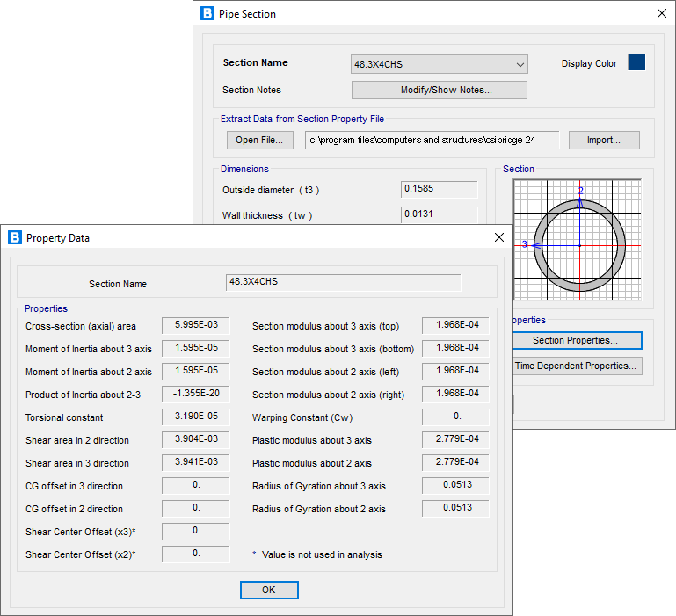Open the Display Color swatch
This screenshot has height=616, width=676.
636,62
